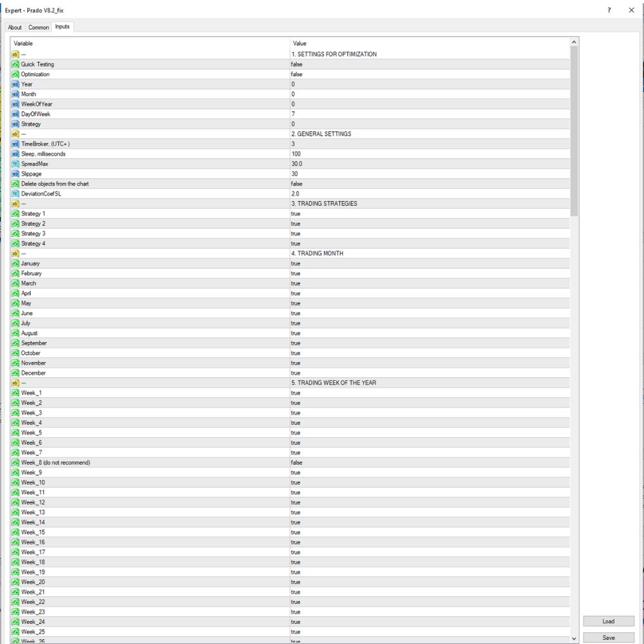644x644 pixels.
Task: Select the Strategy 3 value true
Action: 296,234
